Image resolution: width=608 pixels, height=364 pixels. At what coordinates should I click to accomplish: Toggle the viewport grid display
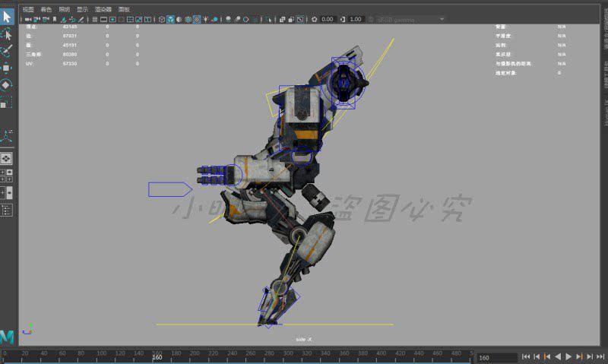pyautogui.click(x=93, y=19)
